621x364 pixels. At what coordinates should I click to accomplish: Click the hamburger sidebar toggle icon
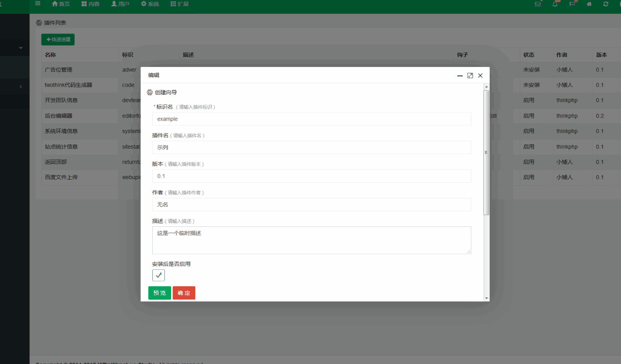(x=38, y=4)
